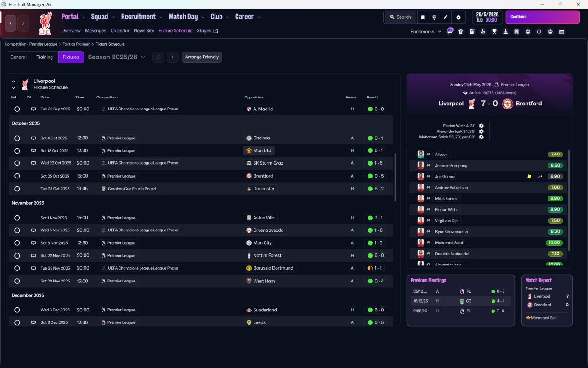
Task: Go to the previous season arrow button
Action: (x=158, y=57)
